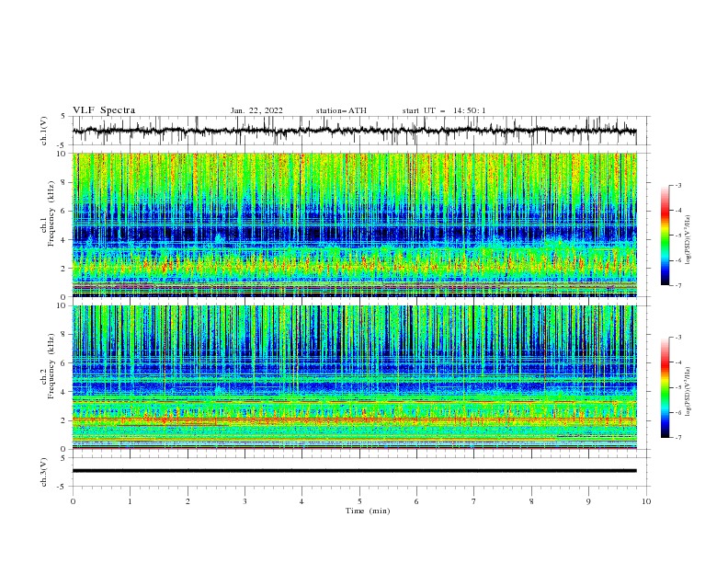Click the "6" tick on the time axis
The width and height of the screenshot is (728, 563).
coord(416,501)
